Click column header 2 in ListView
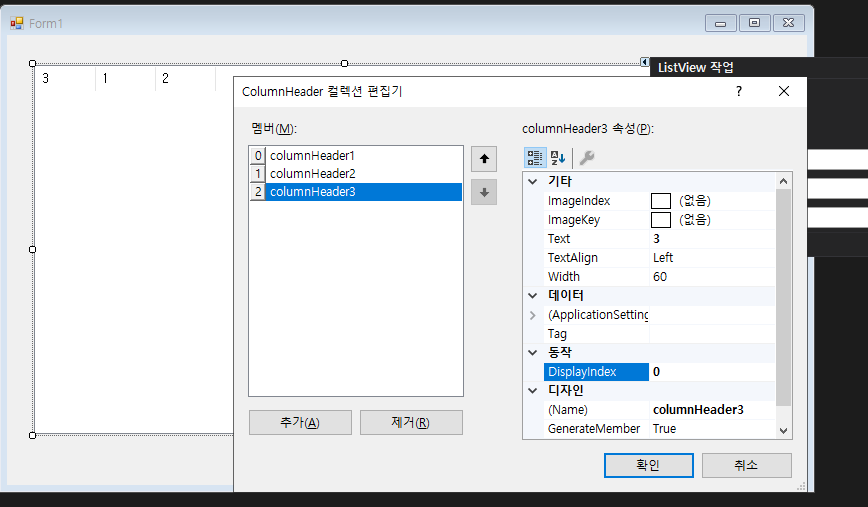Screen dimensions: 868x507 coord(185,79)
